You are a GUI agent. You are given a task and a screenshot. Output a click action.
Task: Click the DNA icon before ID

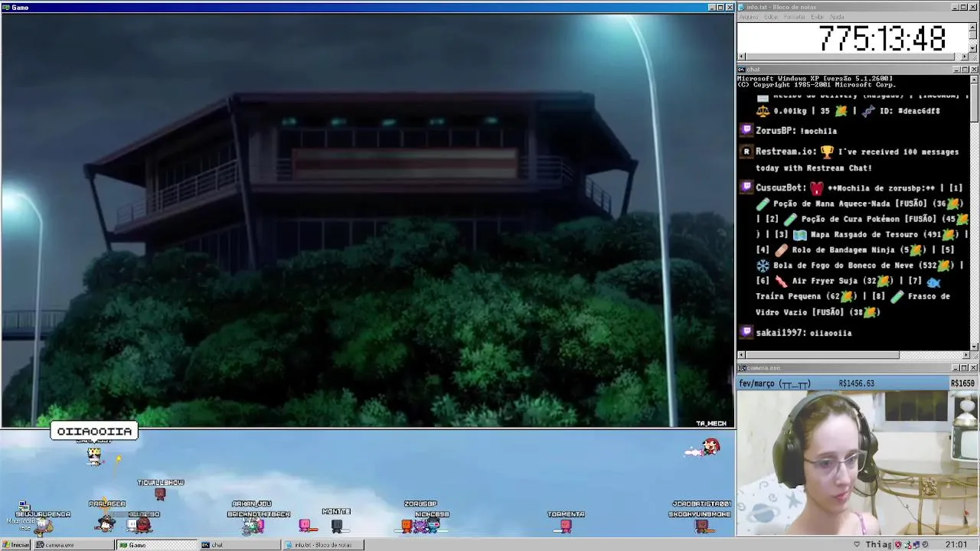(867, 111)
